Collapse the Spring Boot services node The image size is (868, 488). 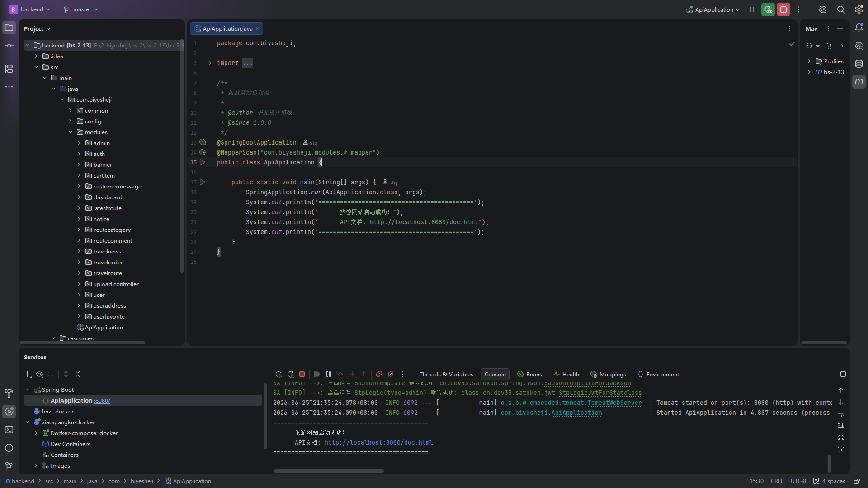[x=28, y=389]
